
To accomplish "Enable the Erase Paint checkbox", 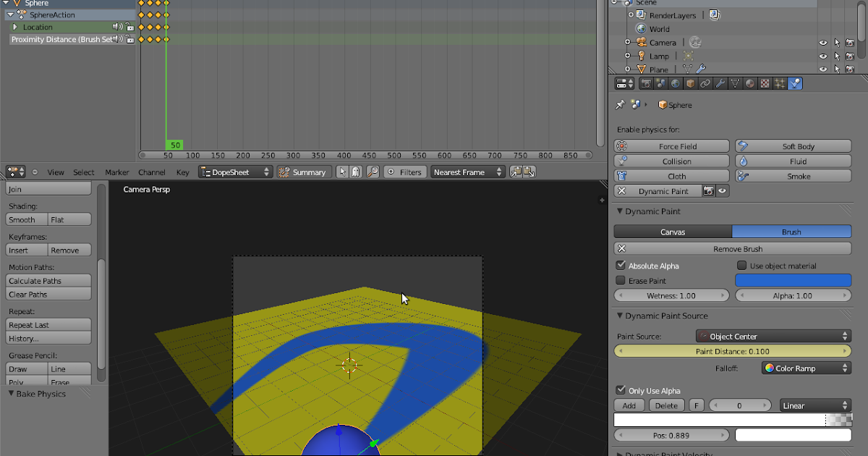I will [621, 280].
